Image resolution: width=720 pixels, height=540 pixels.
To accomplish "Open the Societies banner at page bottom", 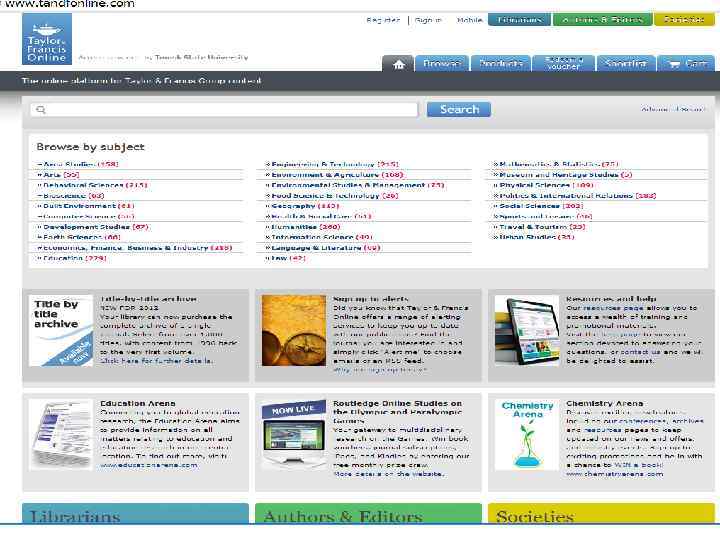I will pyautogui.click(x=602, y=514).
